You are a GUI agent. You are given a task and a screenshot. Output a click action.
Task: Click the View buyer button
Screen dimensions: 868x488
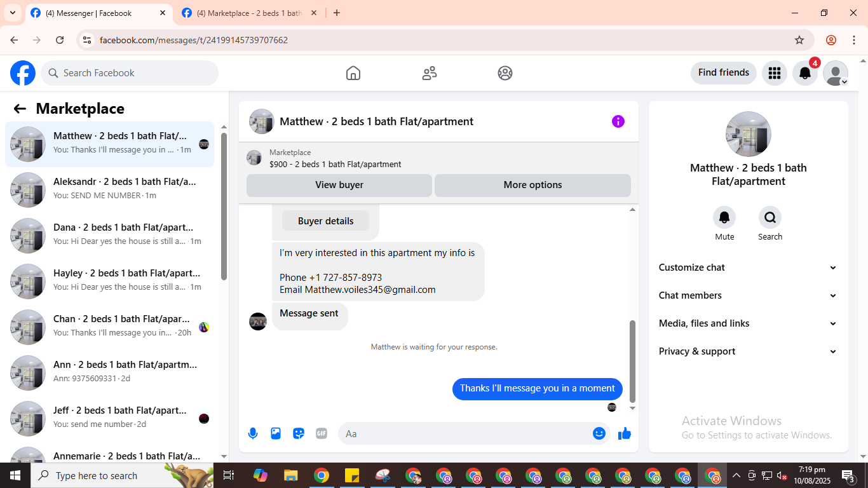(339, 185)
